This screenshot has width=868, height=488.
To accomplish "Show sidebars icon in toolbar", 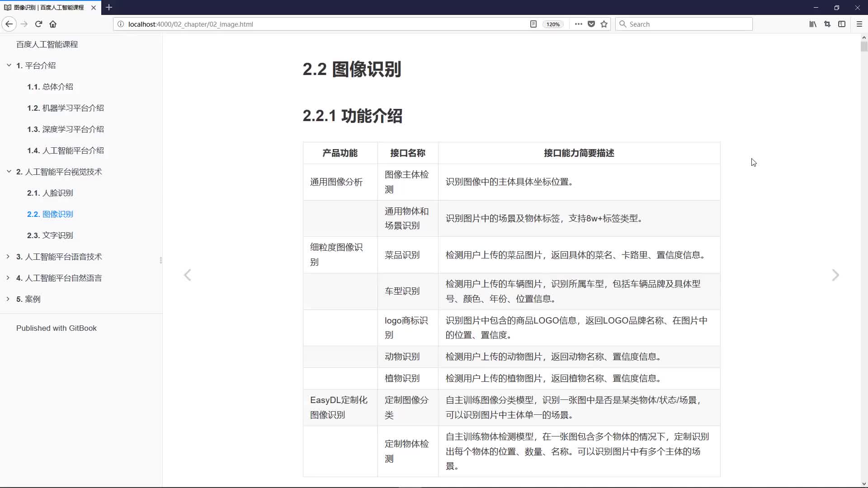I will click(x=842, y=24).
